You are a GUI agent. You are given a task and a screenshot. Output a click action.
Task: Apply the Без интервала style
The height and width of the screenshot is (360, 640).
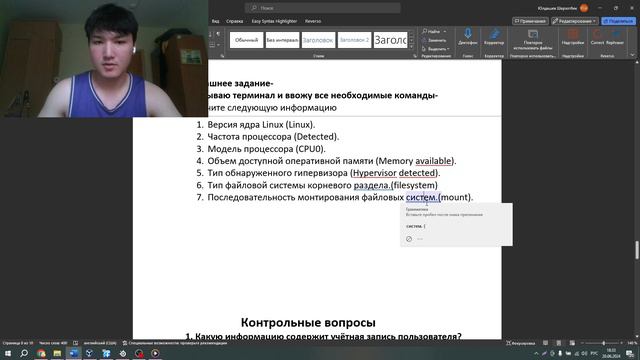click(282, 40)
